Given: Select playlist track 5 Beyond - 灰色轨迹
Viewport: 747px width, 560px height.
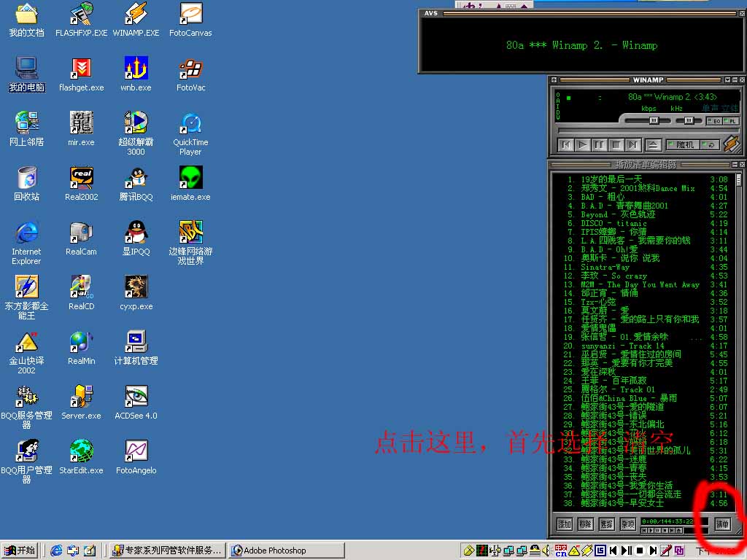Looking at the screenshot, I should [648, 214].
